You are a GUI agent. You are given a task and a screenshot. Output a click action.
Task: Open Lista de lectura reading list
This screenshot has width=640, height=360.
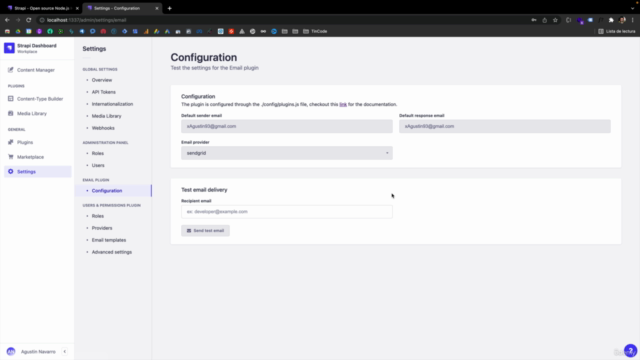coord(617,31)
